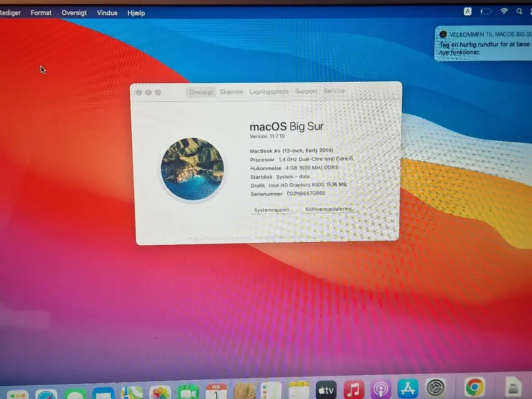
Task: Select the Oversigt tab in About window
Action: click(x=201, y=92)
